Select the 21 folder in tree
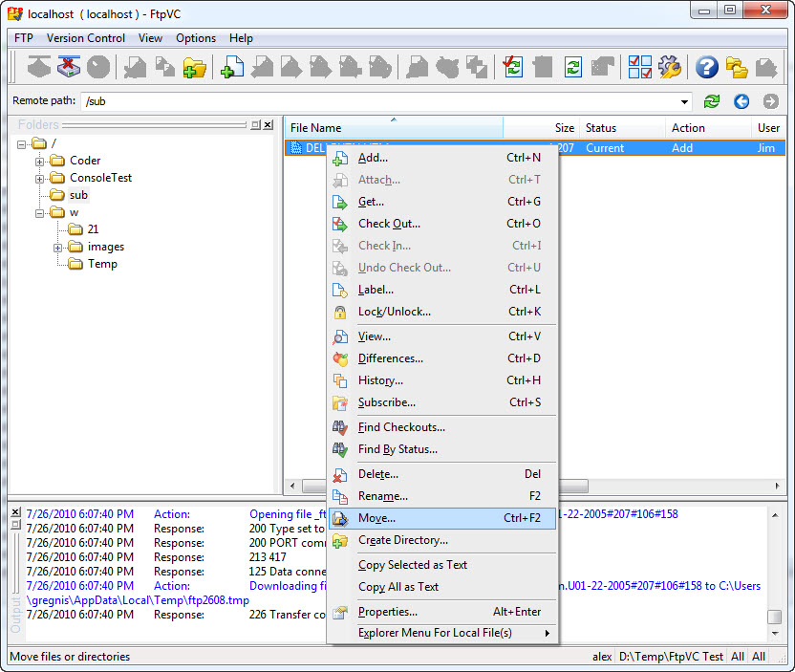Image resolution: width=795 pixels, height=672 pixels. [x=93, y=229]
